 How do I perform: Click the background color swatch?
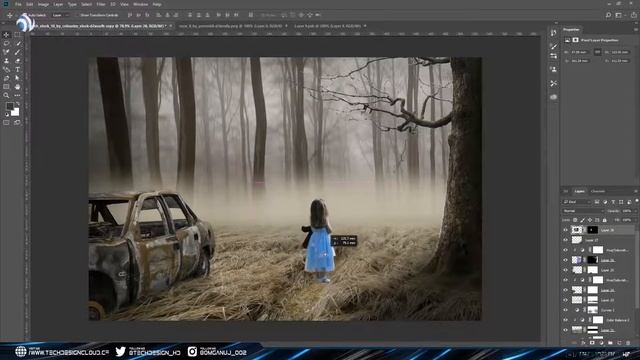tap(16, 112)
